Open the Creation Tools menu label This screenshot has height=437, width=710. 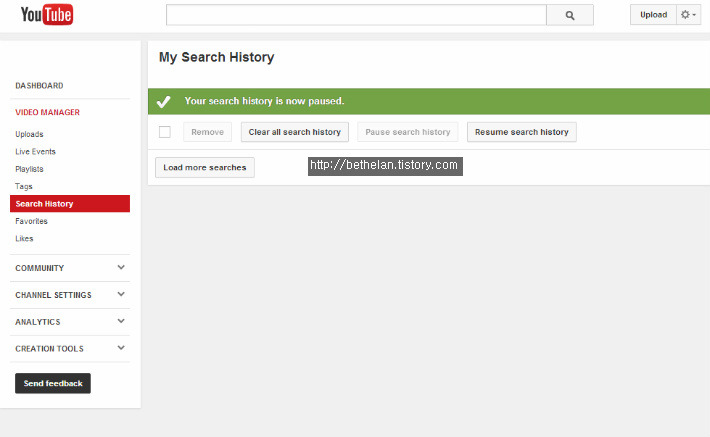49,349
